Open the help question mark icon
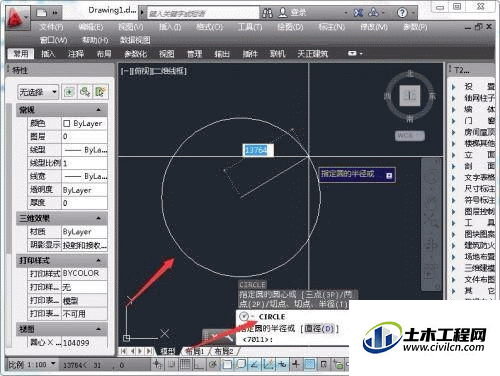This screenshot has height=376, width=500. pyautogui.click(x=402, y=13)
